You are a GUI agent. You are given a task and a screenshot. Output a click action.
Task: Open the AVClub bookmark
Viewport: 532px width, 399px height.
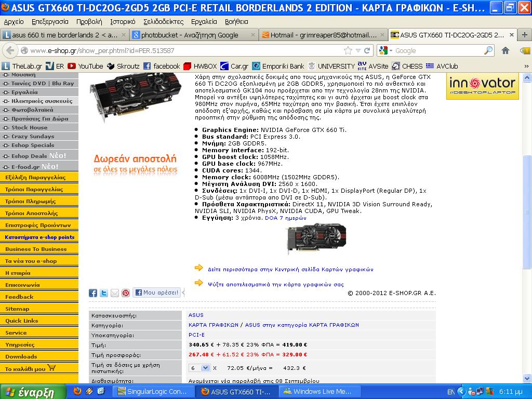pos(442,66)
